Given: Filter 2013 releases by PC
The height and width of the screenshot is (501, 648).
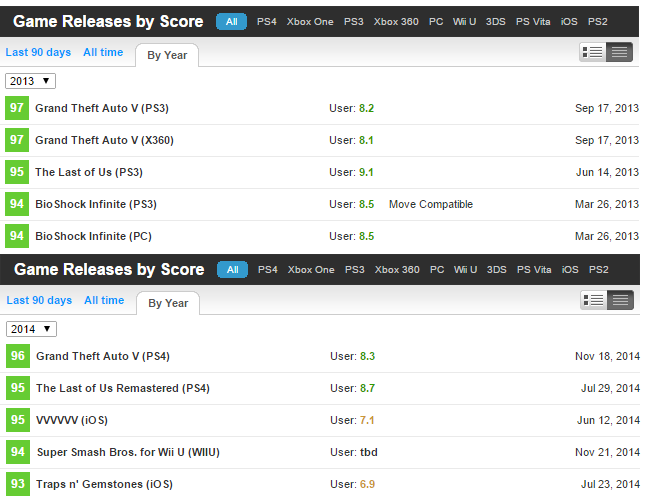Looking at the screenshot, I should (x=436, y=21).
